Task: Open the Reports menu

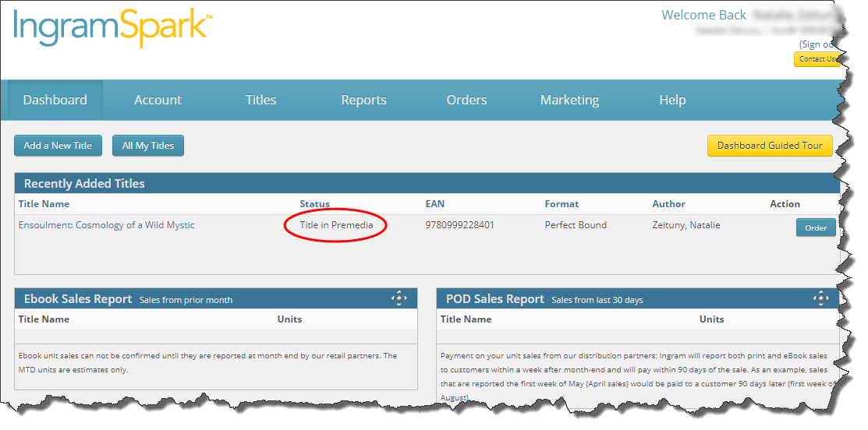Action: click(363, 100)
